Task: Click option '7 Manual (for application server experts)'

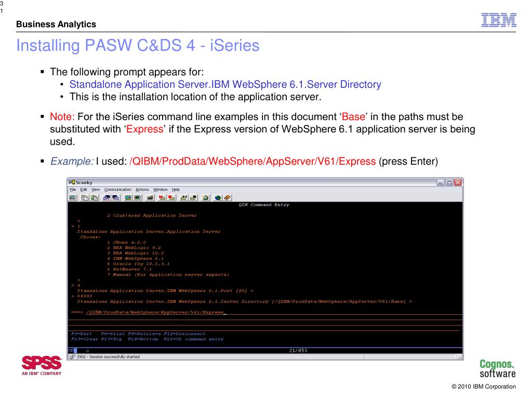Action: click(x=168, y=274)
